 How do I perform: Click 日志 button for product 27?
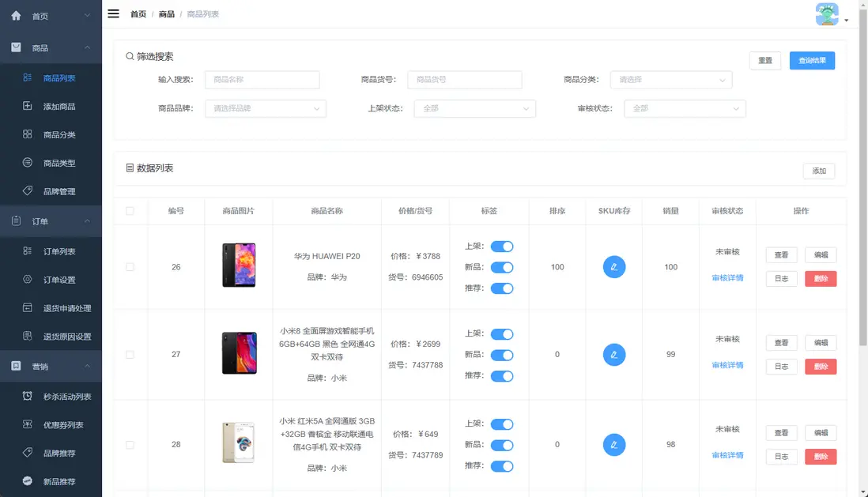[781, 367]
